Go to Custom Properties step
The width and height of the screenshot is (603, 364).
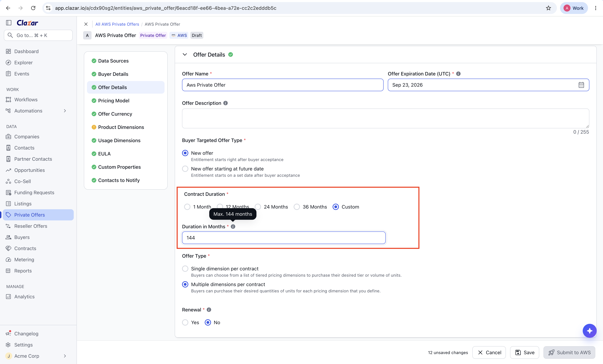126,167
